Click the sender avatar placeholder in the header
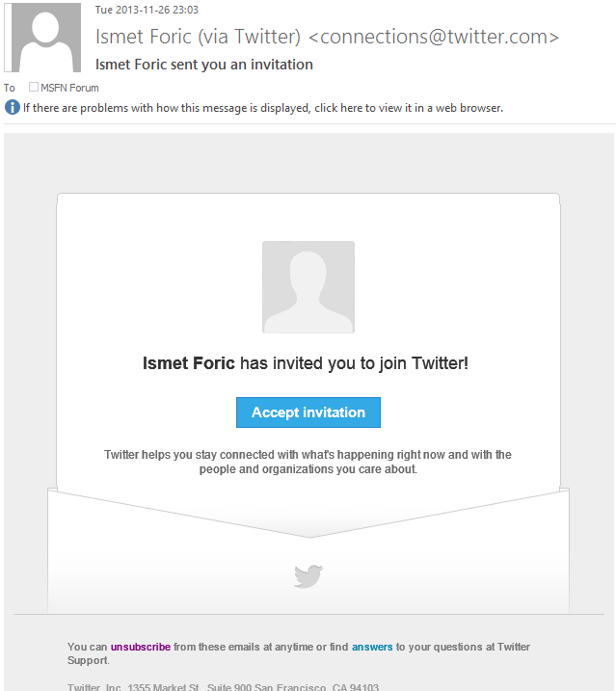The image size is (616, 691). point(42,38)
